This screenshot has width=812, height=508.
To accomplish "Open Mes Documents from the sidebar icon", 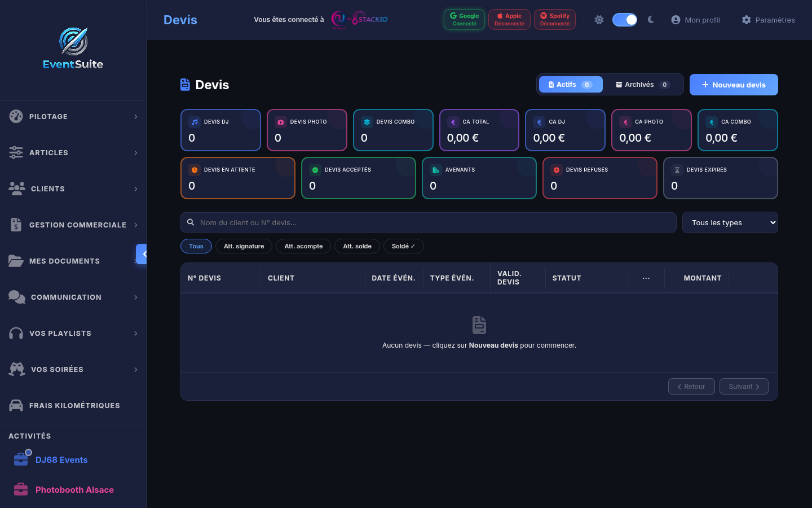I will (16, 261).
